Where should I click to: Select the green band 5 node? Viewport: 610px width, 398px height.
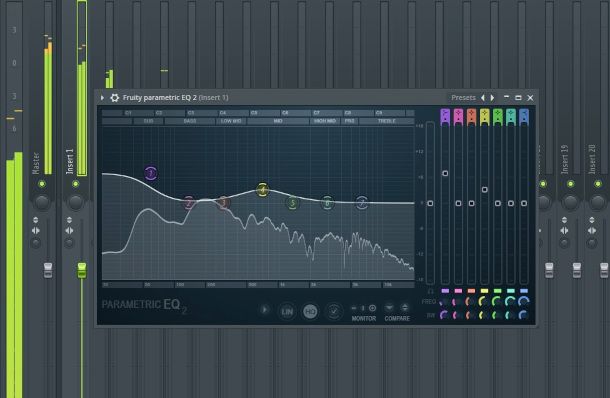293,203
